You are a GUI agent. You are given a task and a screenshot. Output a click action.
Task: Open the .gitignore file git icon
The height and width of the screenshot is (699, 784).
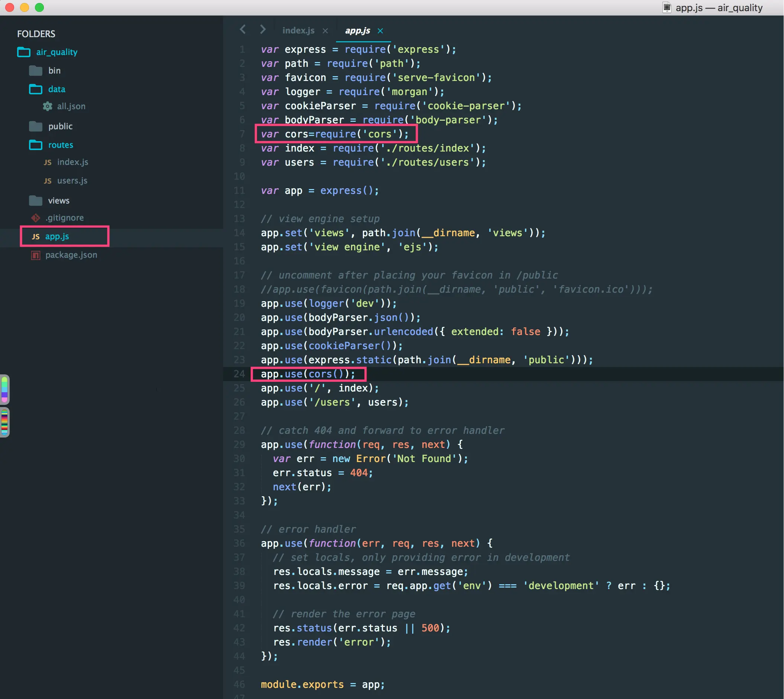tap(36, 218)
